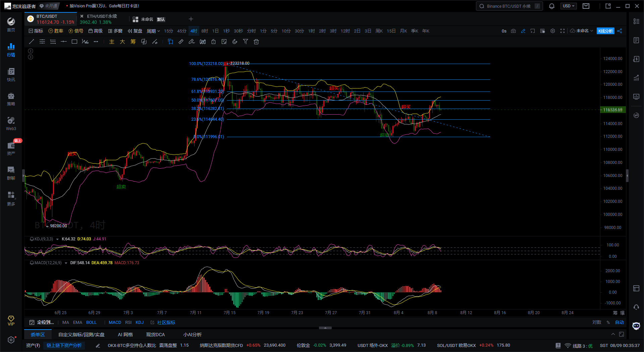The image size is (644, 352).
Task: Click the K线分析 button
Action: pos(605,31)
